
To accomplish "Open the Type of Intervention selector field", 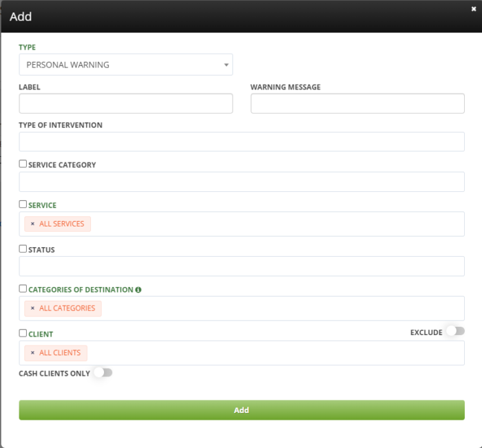I will [x=241, y=142].
